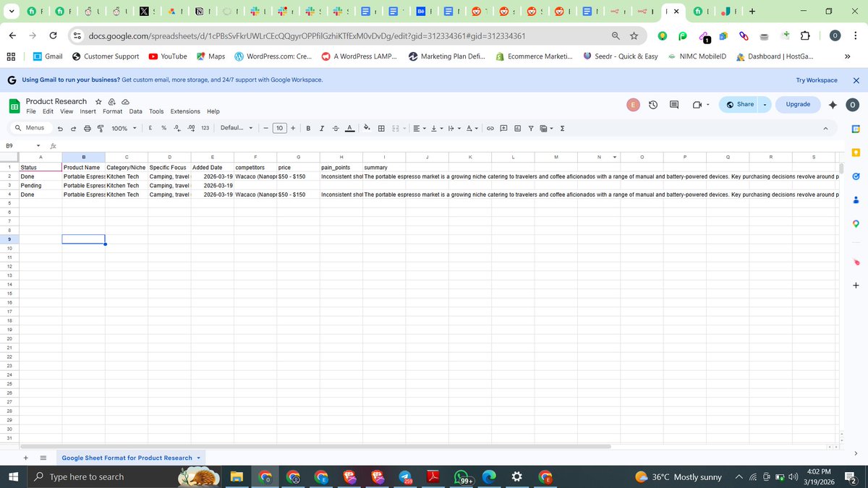Image resolution: width=868 pixels, height=488 pixels.
Task: Format selection as currency
Action: (150, 128)
